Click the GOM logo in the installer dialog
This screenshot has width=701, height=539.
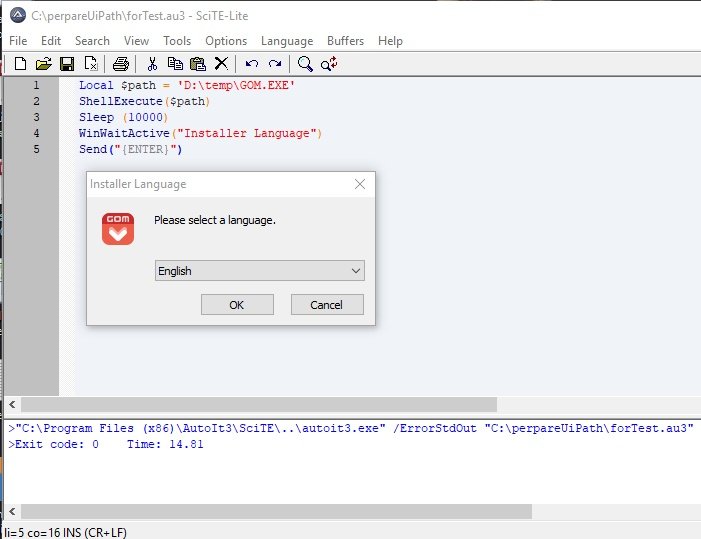[118, 229]
